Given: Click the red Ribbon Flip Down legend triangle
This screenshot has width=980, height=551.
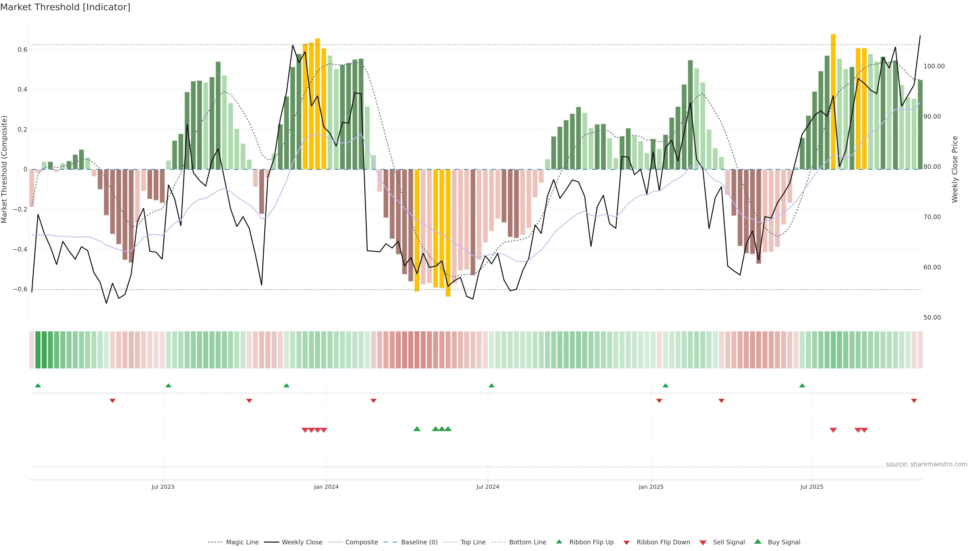Looking at the screenshot, I should click(627, 543).
